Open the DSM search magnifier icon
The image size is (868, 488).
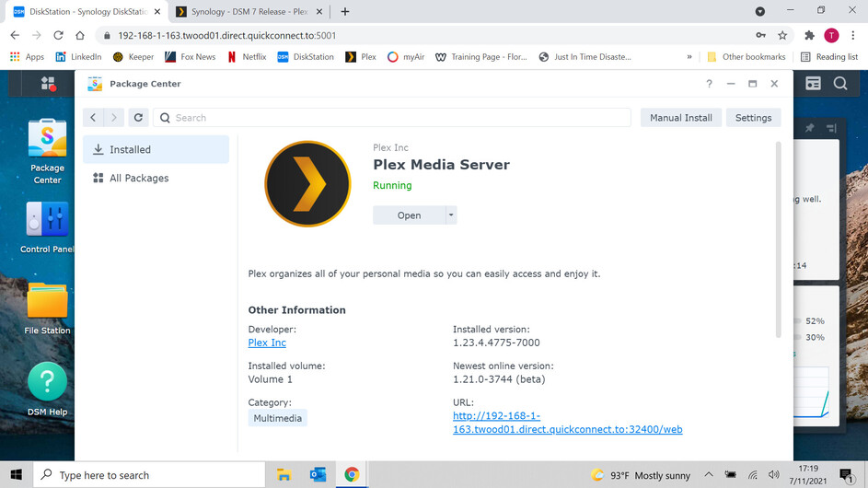pos(840,84)
